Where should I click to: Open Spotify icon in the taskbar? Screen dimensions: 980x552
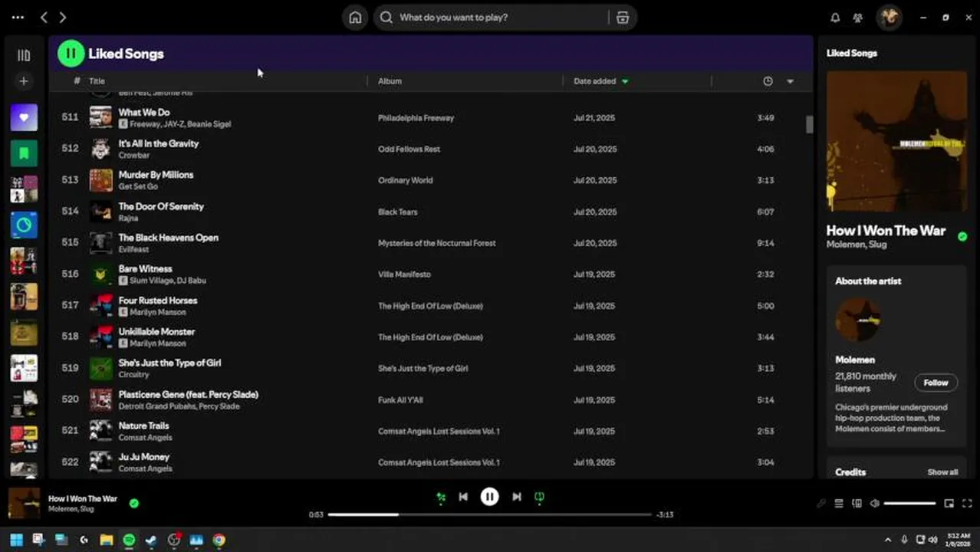[129, 540]
